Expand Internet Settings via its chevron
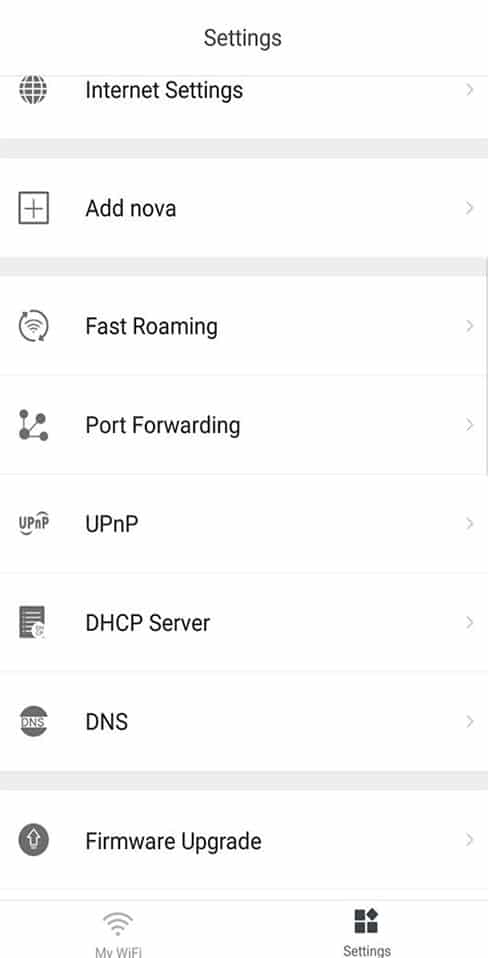The image size is (488, 958). (x=470, y=90)
